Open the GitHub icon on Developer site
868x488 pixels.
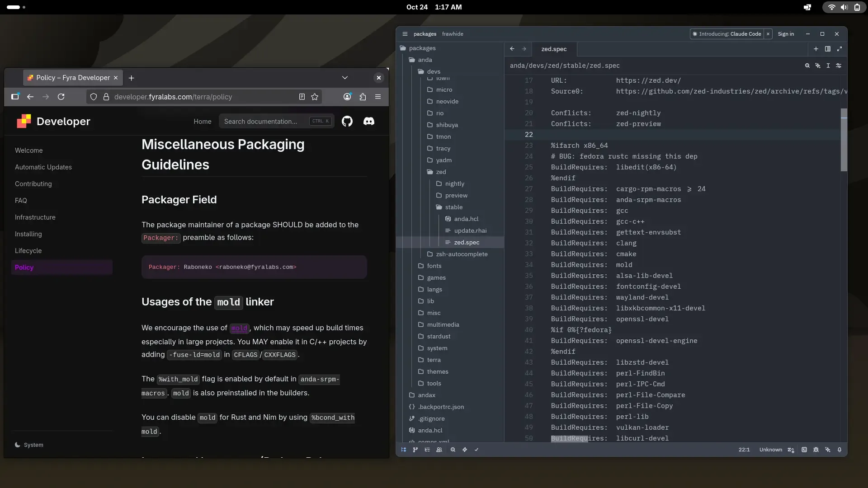(x=347, y=121)
